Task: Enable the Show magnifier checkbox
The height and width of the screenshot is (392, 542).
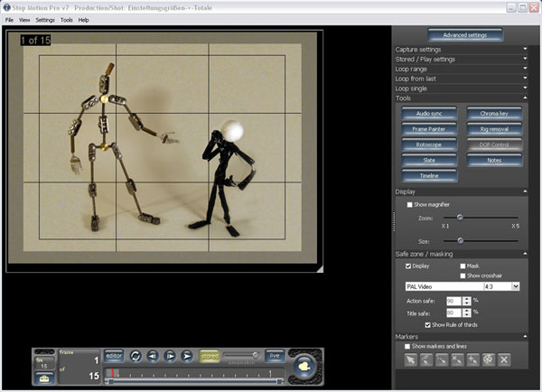Action: point(410,205)
